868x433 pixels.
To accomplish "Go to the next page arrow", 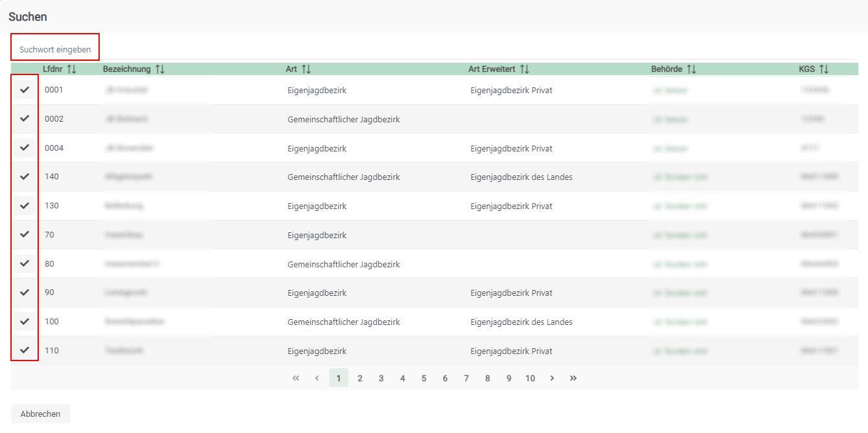I will [x=552, y=378].
